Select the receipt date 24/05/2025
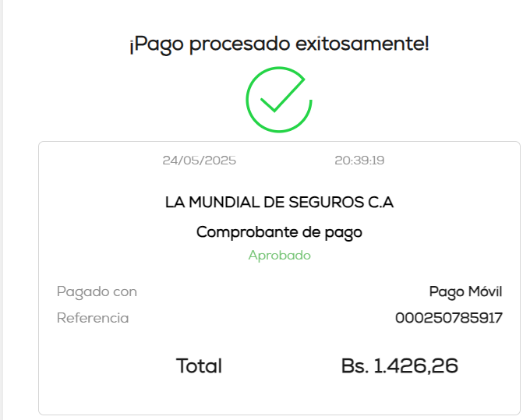The height and width of the screenshot is (420, 523). pyautogui.click(x=200, y=161)
